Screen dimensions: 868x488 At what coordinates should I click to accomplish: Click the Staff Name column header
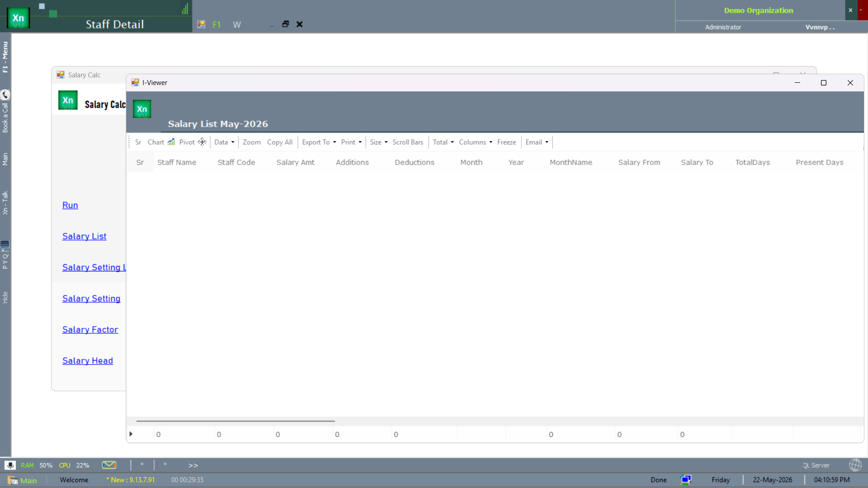tap(177, 162)
